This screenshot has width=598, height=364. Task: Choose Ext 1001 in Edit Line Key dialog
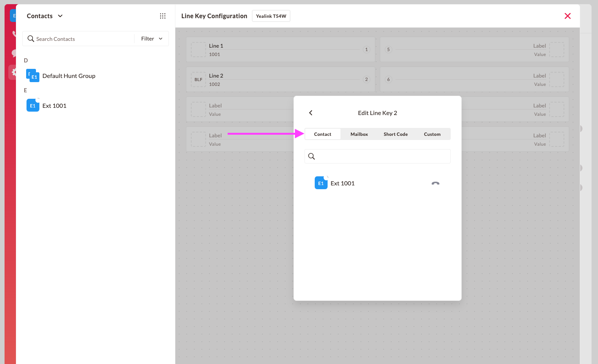(x=378, y=183)
